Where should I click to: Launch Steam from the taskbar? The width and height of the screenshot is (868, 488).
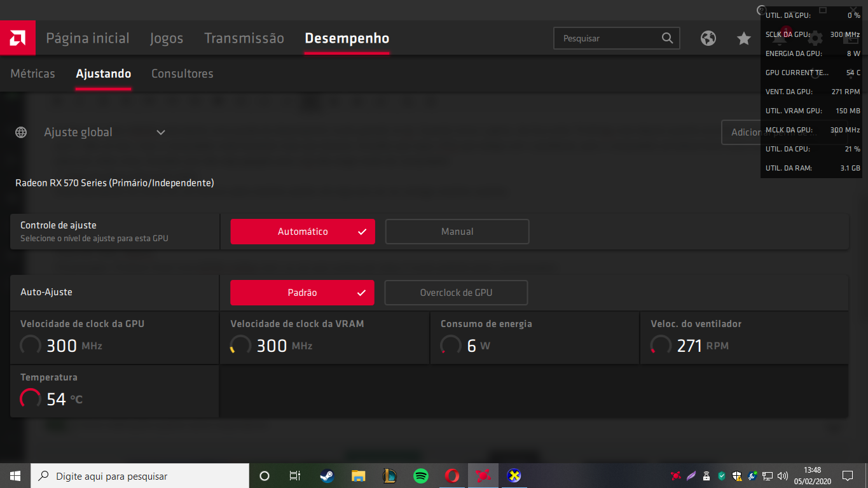tap(327, 476)
